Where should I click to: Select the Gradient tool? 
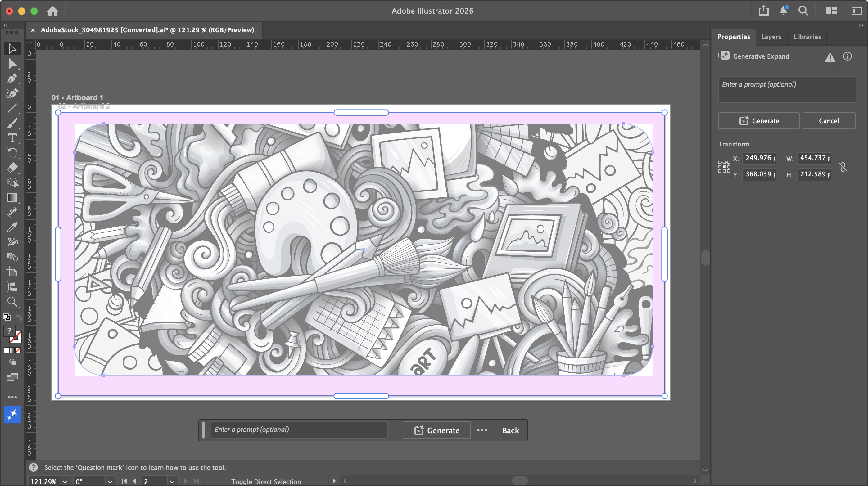click(12, 198)
